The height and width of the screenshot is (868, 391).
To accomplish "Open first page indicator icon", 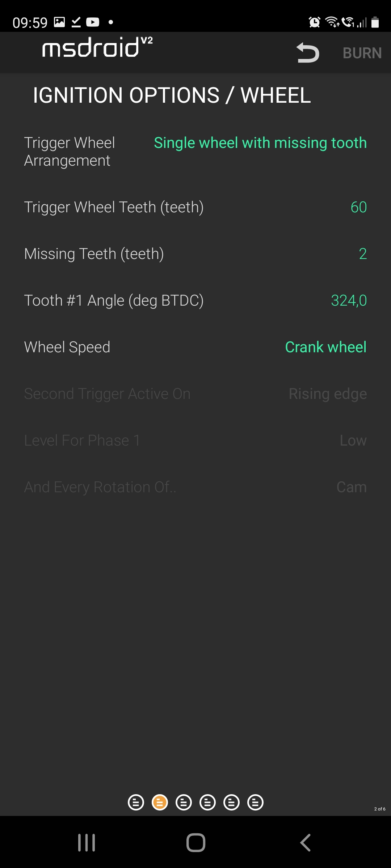I will point(136,803).
